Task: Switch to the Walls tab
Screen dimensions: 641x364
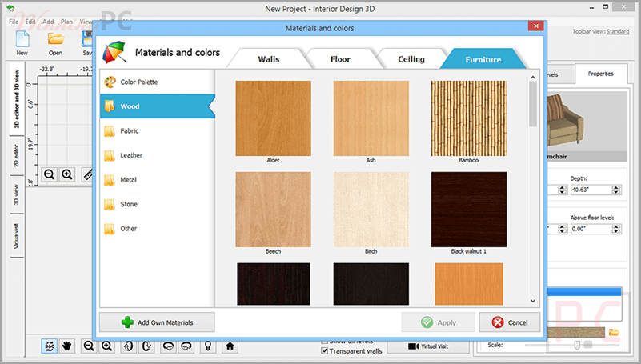Action: 269,59
